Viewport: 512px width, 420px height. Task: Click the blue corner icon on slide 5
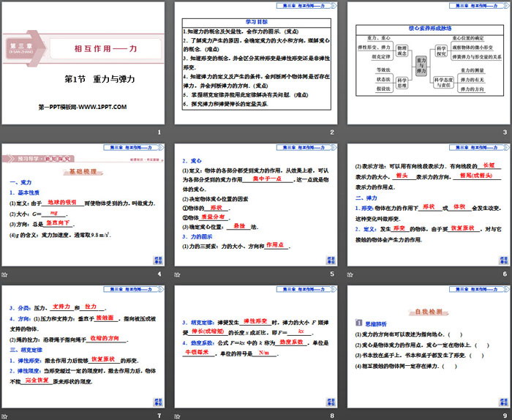click(x=331, y=260)
